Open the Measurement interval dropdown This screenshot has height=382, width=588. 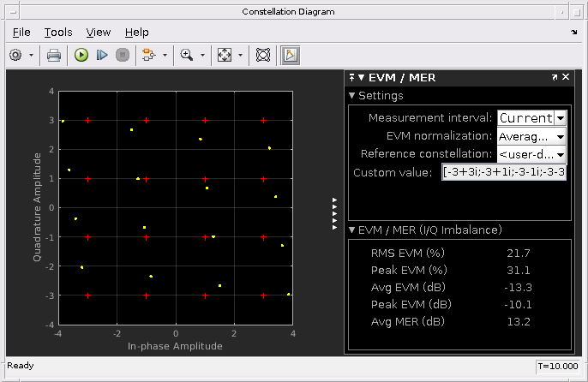click(x=560, y=118)
